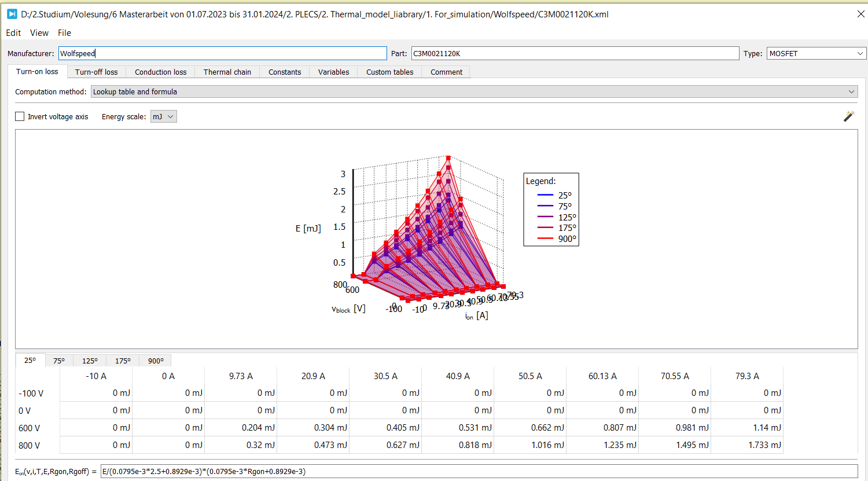Click the 40.9 A column header
Viewport: 868px width, 481px height.
pyautogui.click(x=458, y=376)
